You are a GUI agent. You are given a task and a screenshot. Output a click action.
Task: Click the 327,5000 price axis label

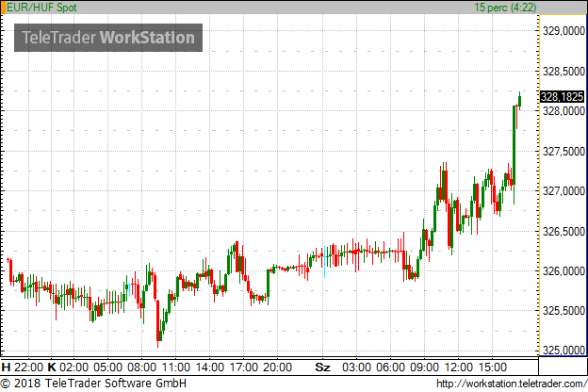[x=563, y=151]
